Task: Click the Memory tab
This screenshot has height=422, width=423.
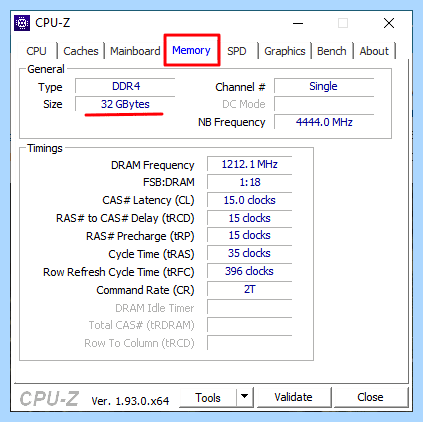Action: 191,50
